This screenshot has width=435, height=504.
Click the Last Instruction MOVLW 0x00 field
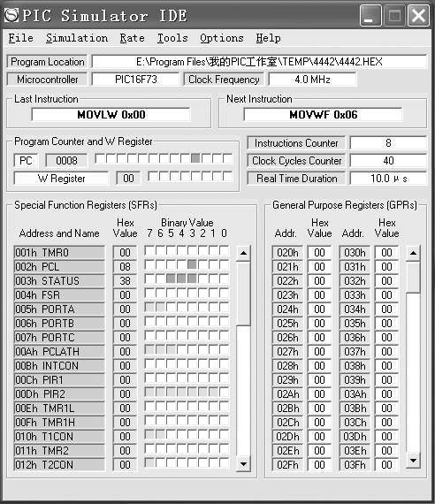click(111, 115)
